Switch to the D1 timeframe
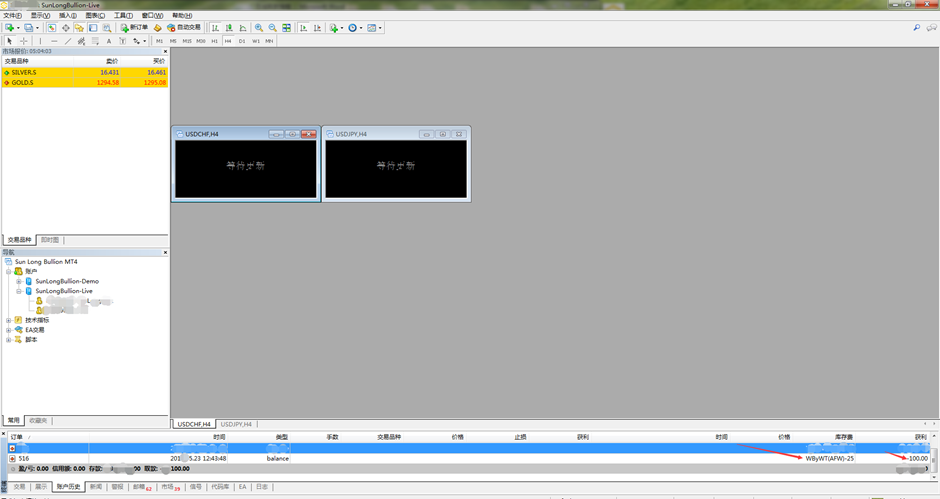The height and width of the screenshot is (499, 940). [x=242, y=41]
